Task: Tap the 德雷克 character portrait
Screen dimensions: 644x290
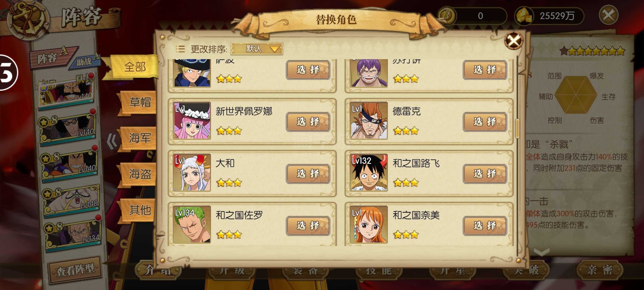Action: pyautogui.click(x=368, y=121)
